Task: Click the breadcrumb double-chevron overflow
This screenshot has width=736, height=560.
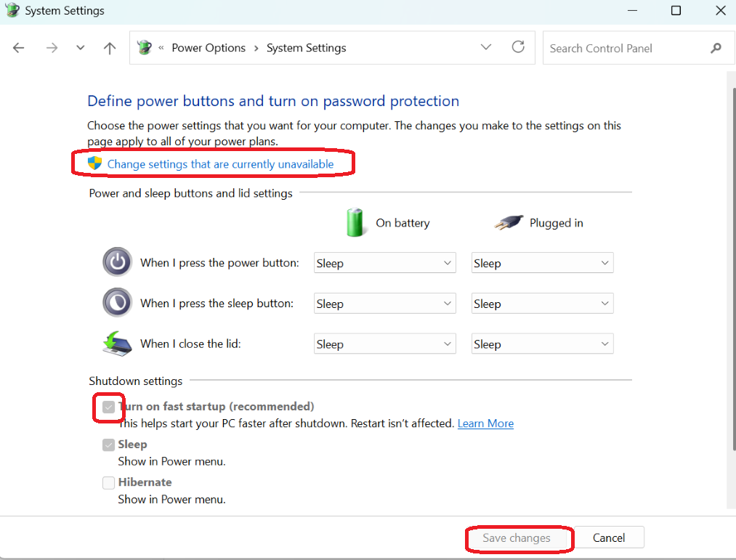Action: point(161,48)
